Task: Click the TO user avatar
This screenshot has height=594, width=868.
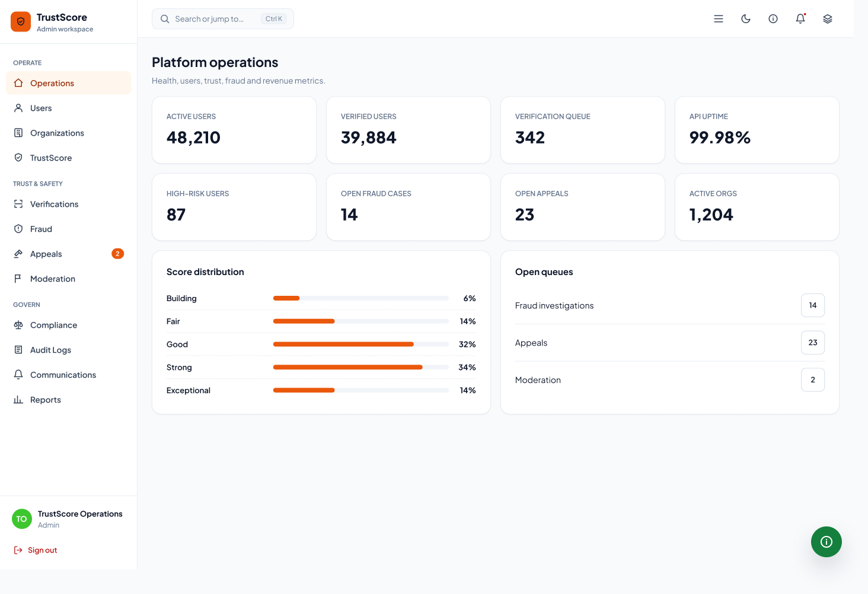Action: pos(21,519)
